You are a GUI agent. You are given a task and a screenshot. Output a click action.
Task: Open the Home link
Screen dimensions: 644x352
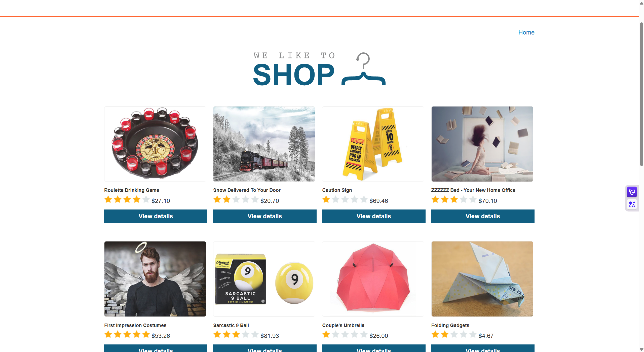[526, 32]
